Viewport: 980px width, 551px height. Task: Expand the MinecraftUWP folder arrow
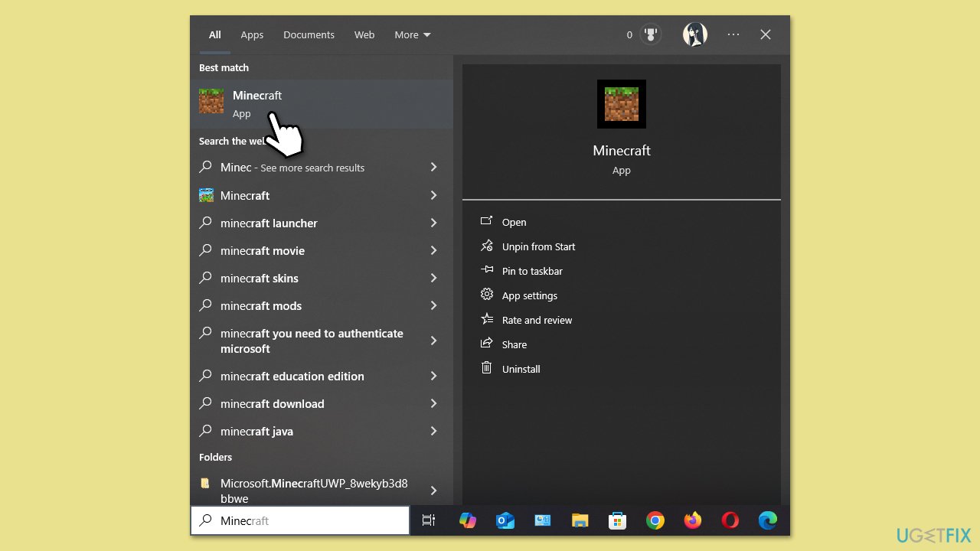coord(433,491)
